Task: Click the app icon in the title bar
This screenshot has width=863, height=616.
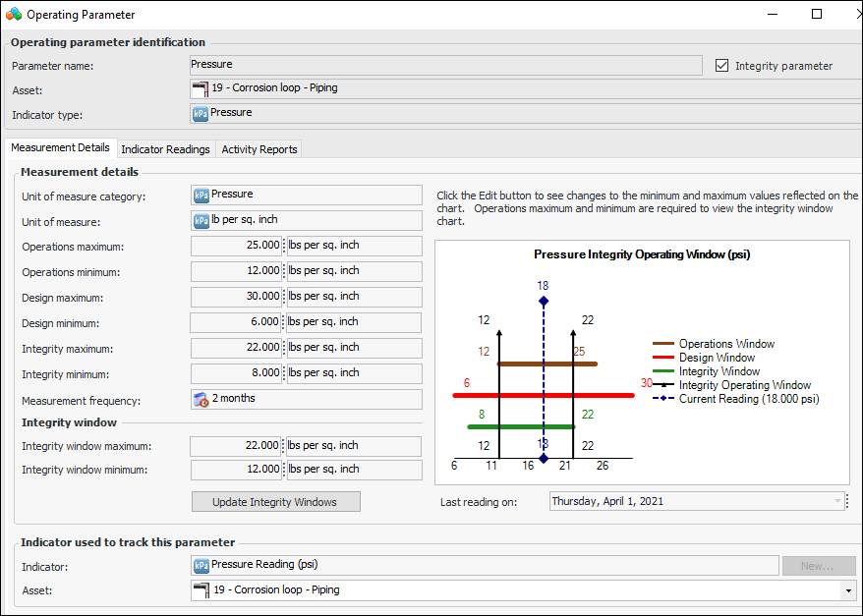Action: [x=14, y=15]
